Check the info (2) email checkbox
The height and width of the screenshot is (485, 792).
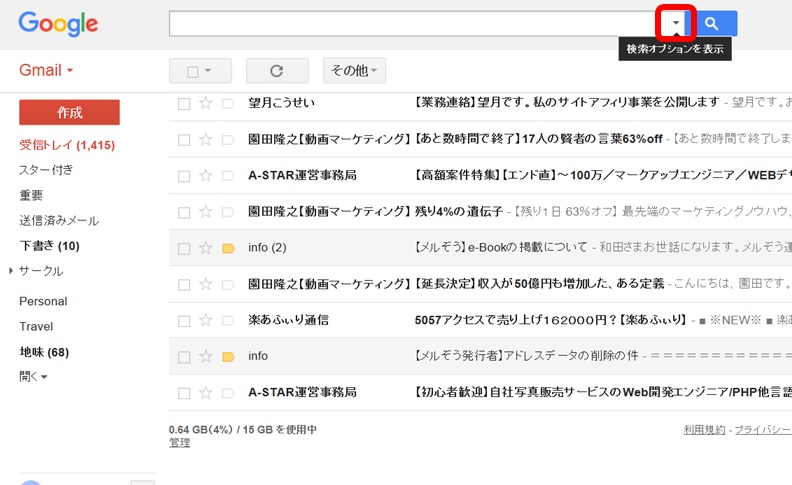[x=184, y=249]
